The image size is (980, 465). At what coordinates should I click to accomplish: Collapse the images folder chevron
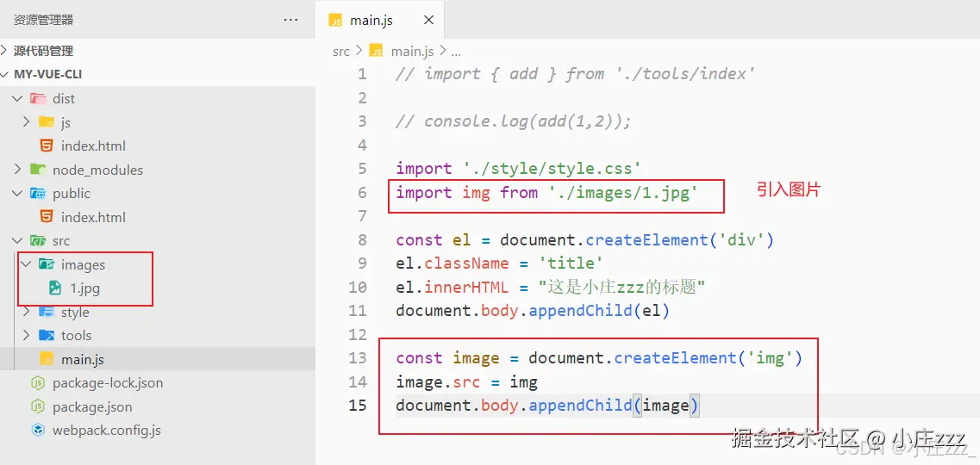[26, 264]
